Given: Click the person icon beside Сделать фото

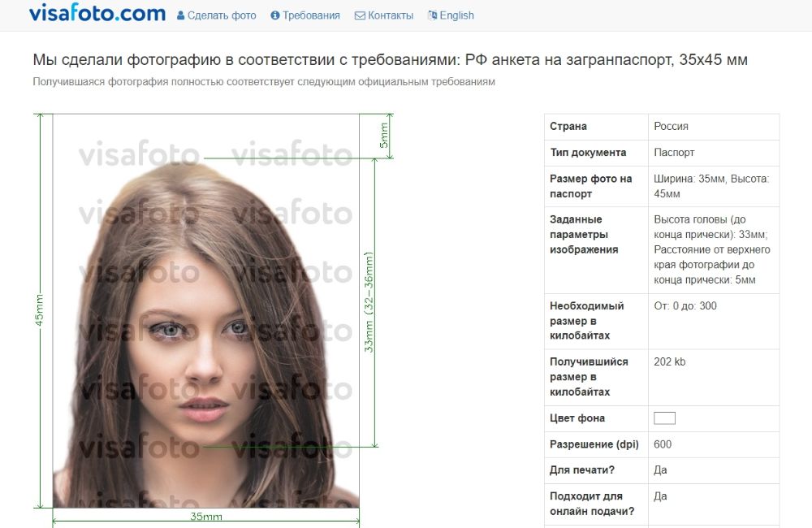Looking at the screenshot, I should point(181,15).
